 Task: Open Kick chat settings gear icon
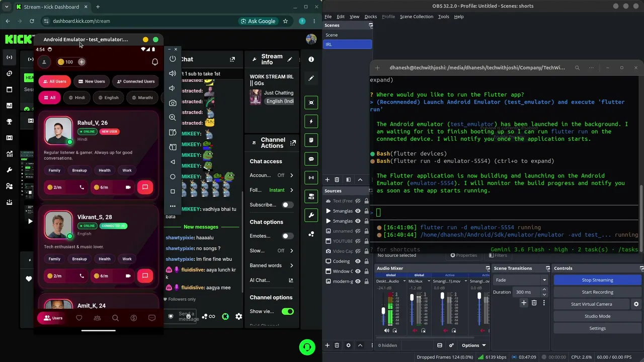[238, 316]
